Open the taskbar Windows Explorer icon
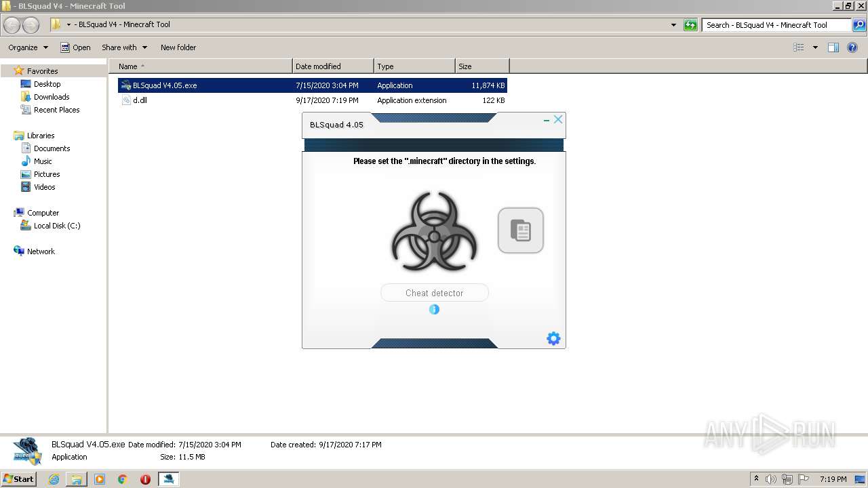This screenshot has height=488, width=868. pyautogui.click(x=77, y=479)
